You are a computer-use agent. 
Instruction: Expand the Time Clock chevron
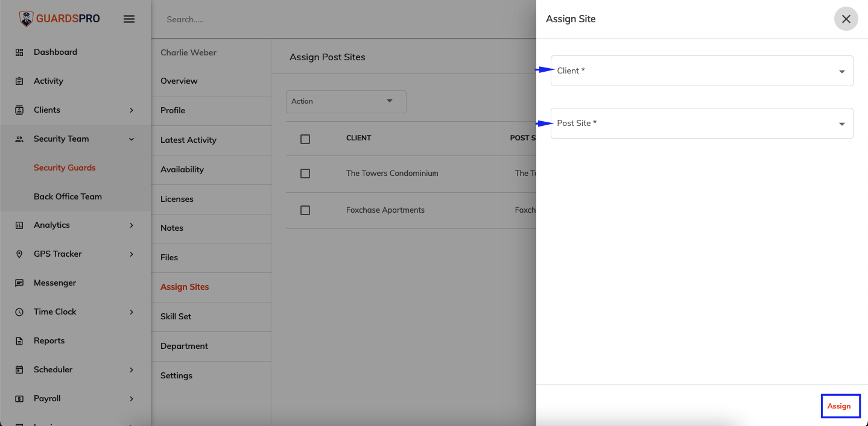131,312
